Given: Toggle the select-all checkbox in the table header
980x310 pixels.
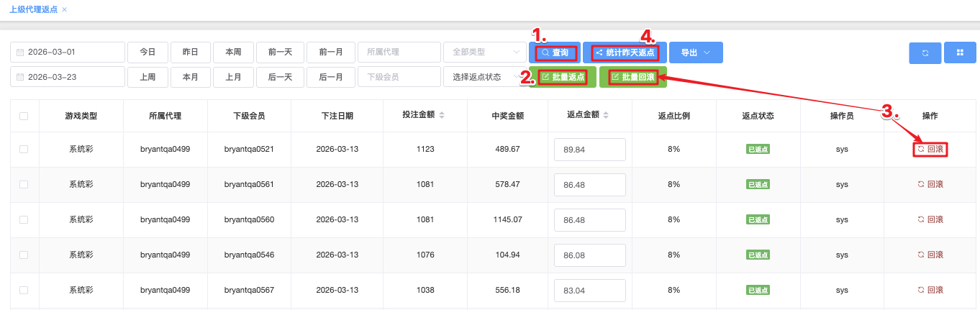Looking at the screenshot, I should coord(24,116).
